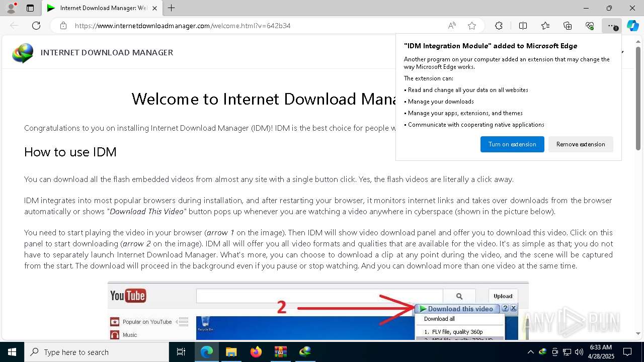
Task: Click the Internet Download Manager logo
Action: pos(23,53)
